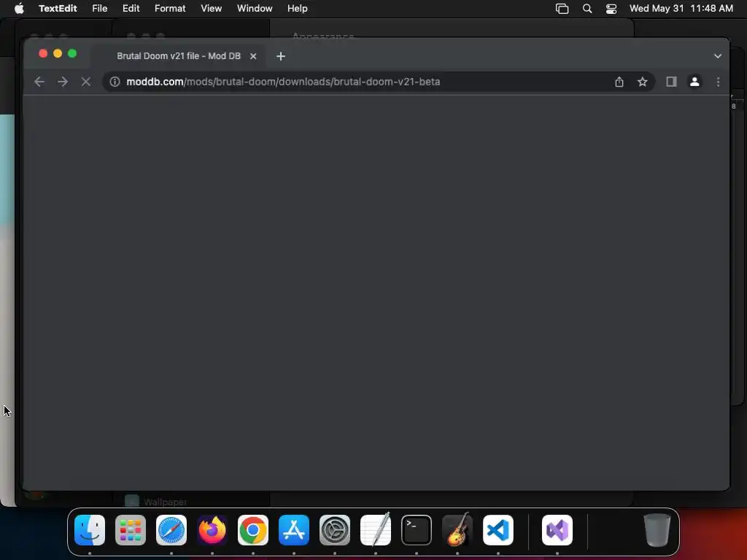Screen dimensions: 747x560
Task: Open Chrome profile menu
Action: pos(694,82)
